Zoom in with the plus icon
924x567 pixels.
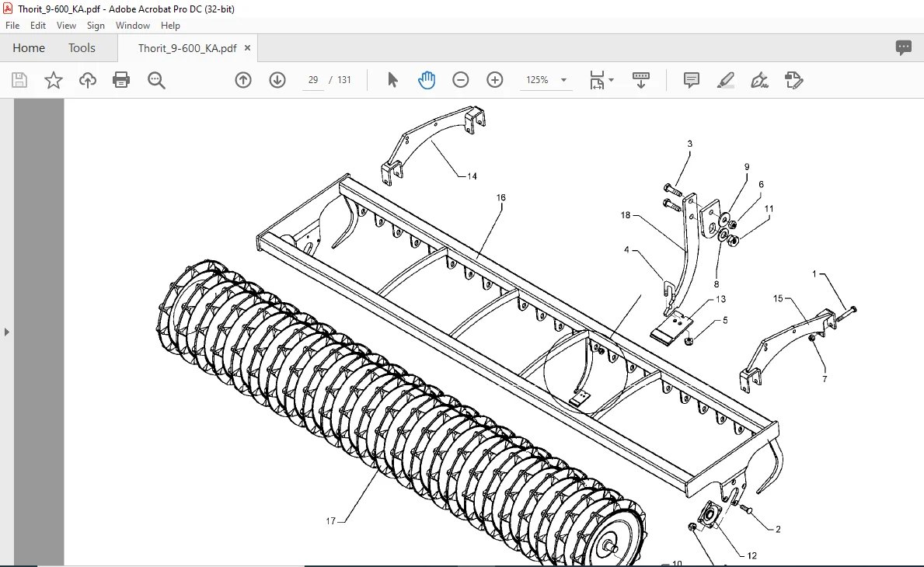coord(495,80)
